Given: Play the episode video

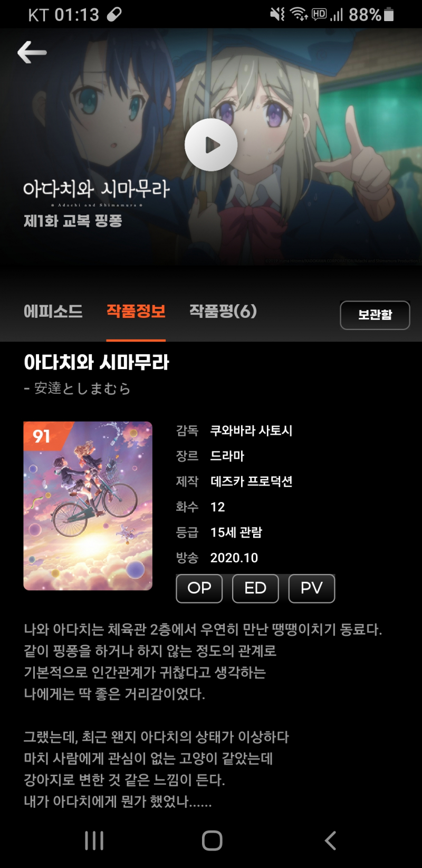Looking at the screenshot, I should [211, 145].
